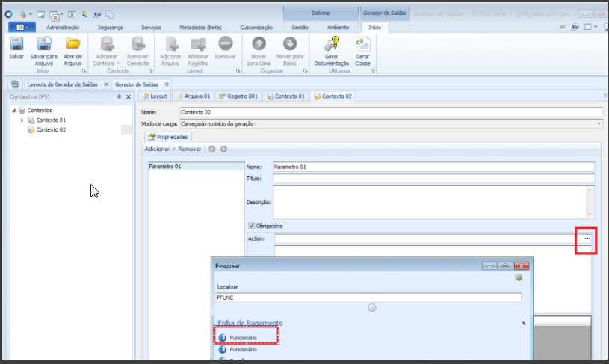Collapse the Contextos tree root
Image resolution: width=609 pixels, height=364 pixels.
coord(14,111)
